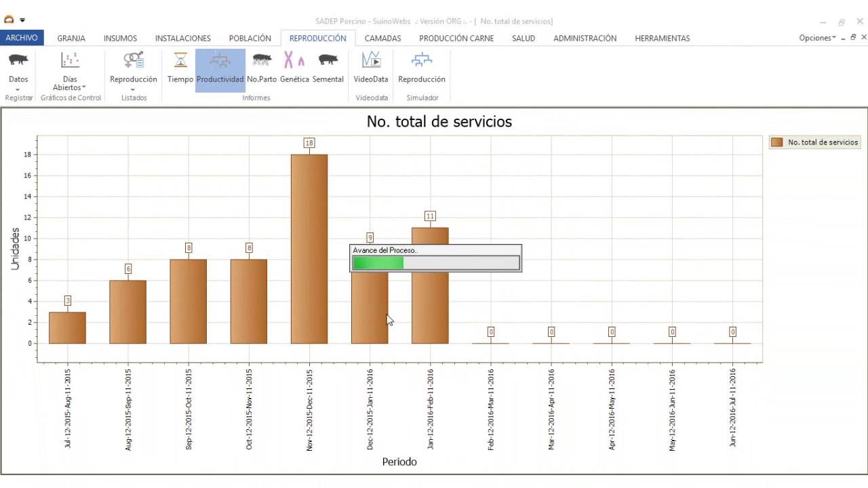Select the SALUD ribbon tab
The image size is (868, 488).
tap(523, 38)
